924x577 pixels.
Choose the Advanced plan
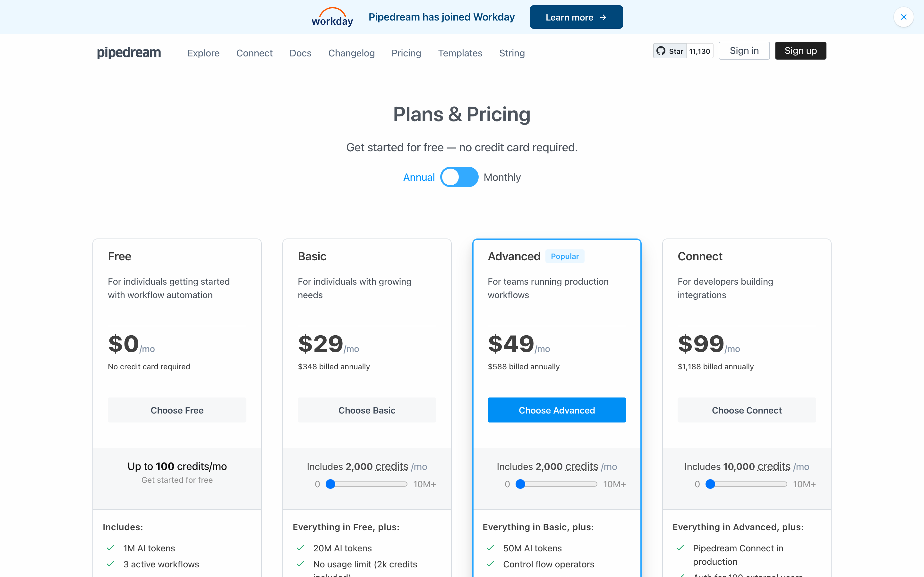556,410
